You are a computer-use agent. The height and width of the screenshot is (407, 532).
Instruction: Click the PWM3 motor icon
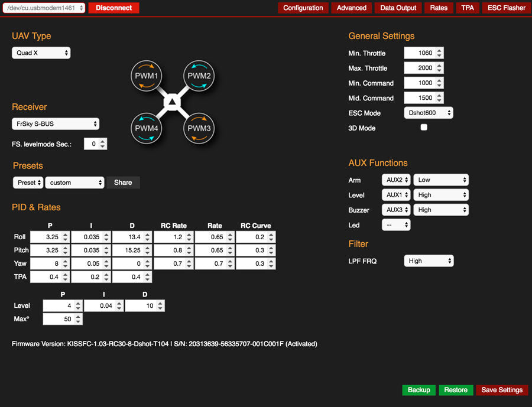click(199, 128)
